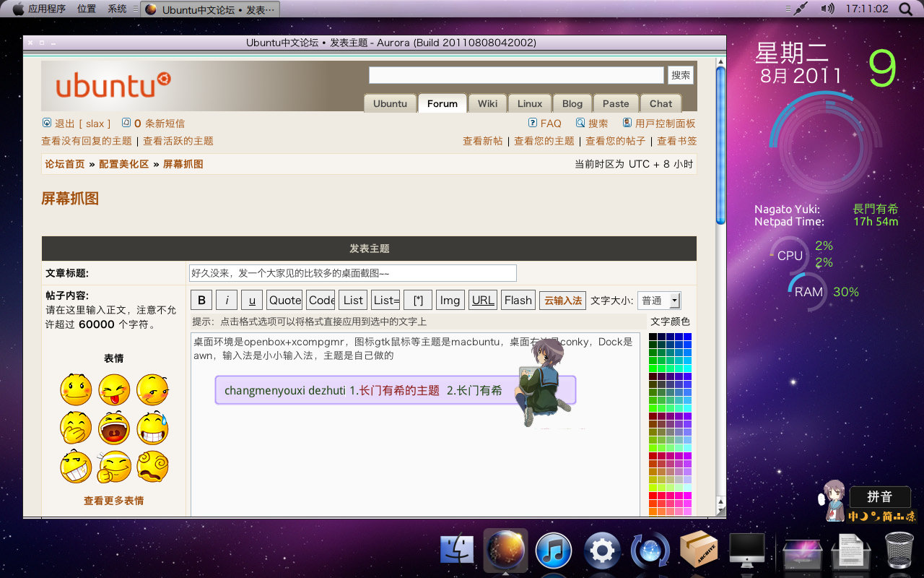Open Finder from the dock
Image resolution: width=924 pixels, height=578 pixels.
458,551
